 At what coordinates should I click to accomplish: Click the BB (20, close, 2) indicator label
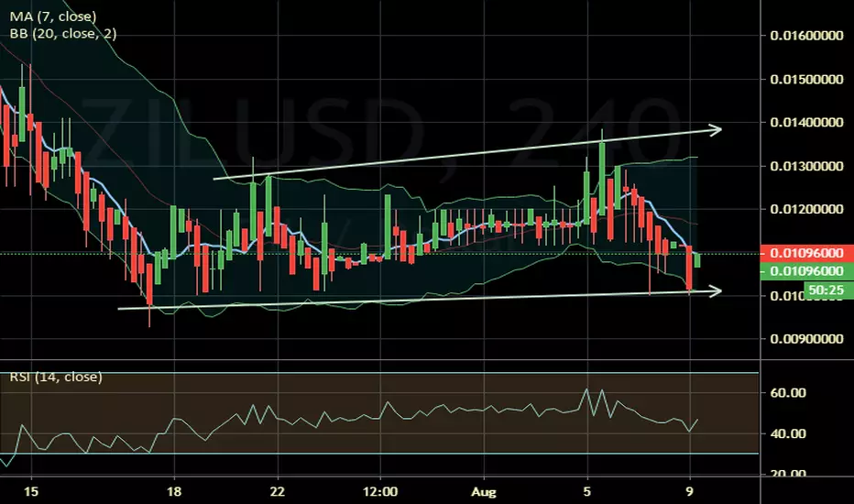point(63,34)
